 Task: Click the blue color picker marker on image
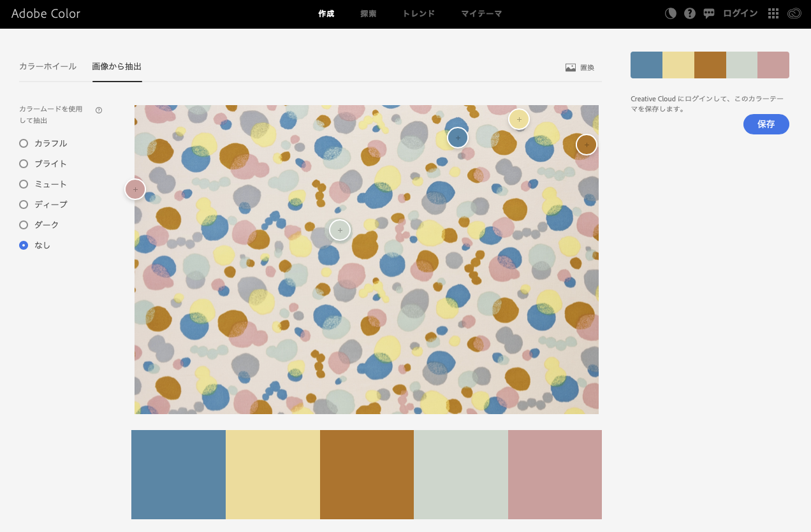[458, 138]
